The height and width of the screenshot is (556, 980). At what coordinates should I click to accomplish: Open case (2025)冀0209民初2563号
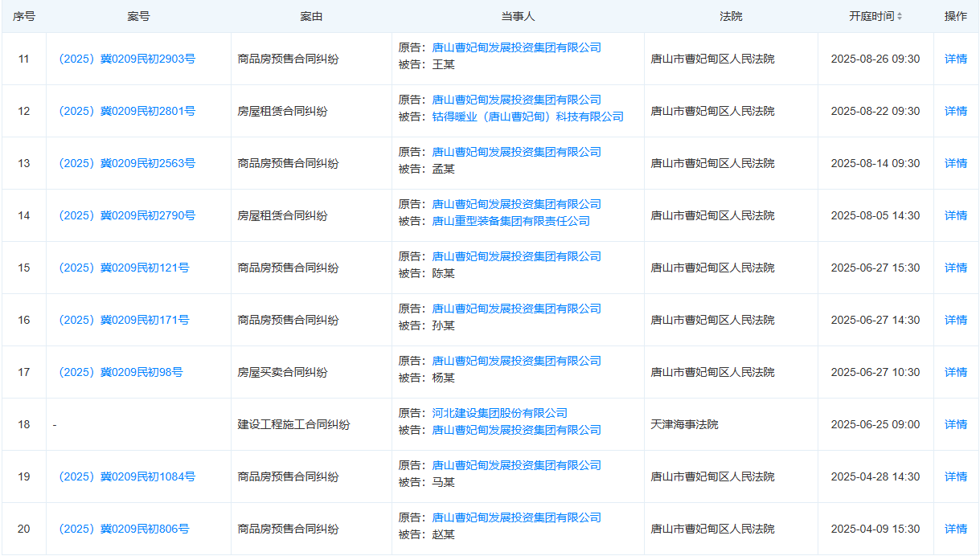tap(127, 163)
